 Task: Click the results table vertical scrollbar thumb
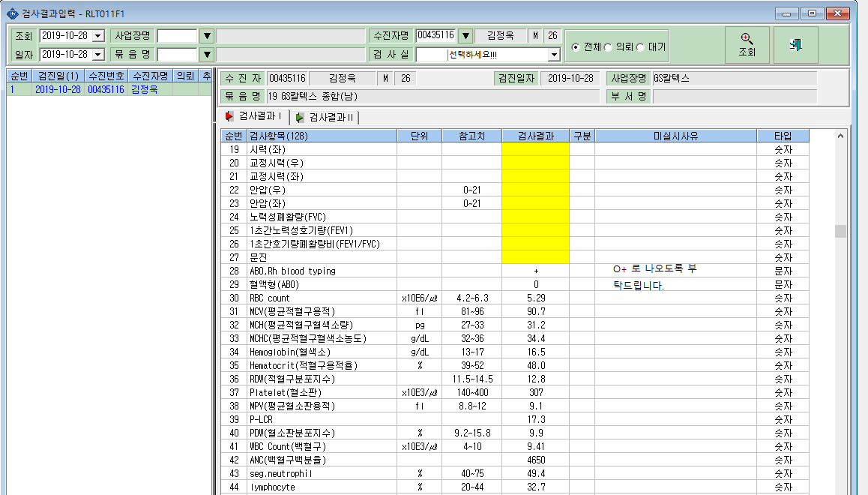click(840, 231)
